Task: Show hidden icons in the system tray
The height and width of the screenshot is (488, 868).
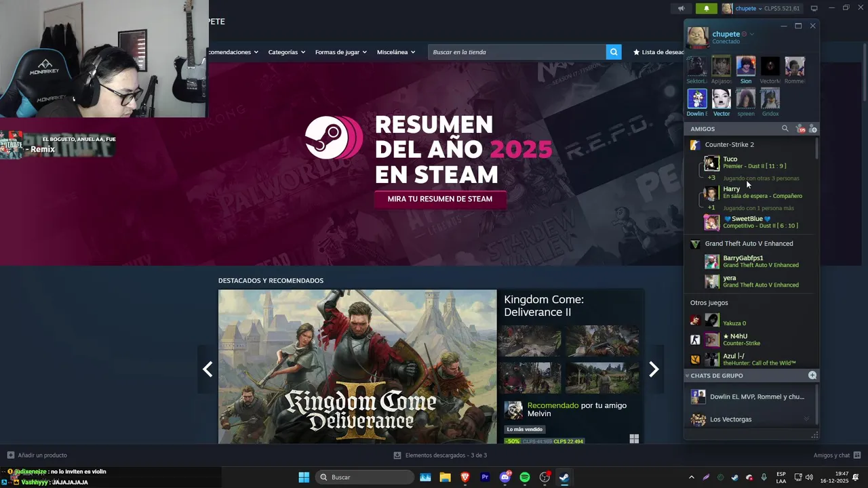Action: (692, 477)
